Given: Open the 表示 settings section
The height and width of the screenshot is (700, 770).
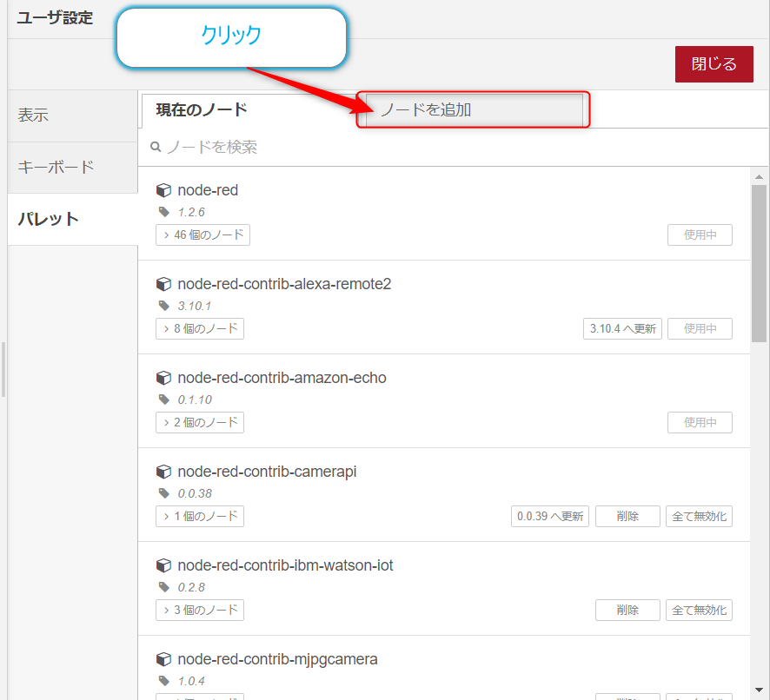Looking at the screenshot, I should click(73, 116).
